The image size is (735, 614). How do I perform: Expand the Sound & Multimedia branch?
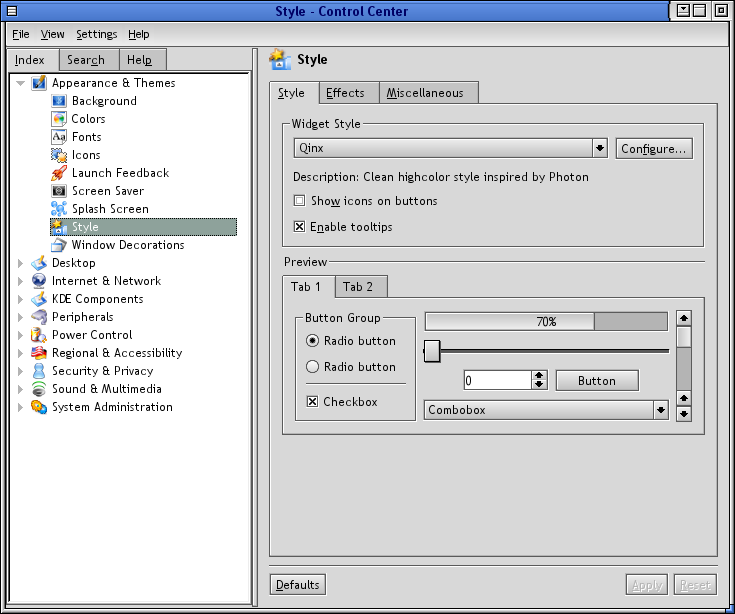tap(20, 389)
